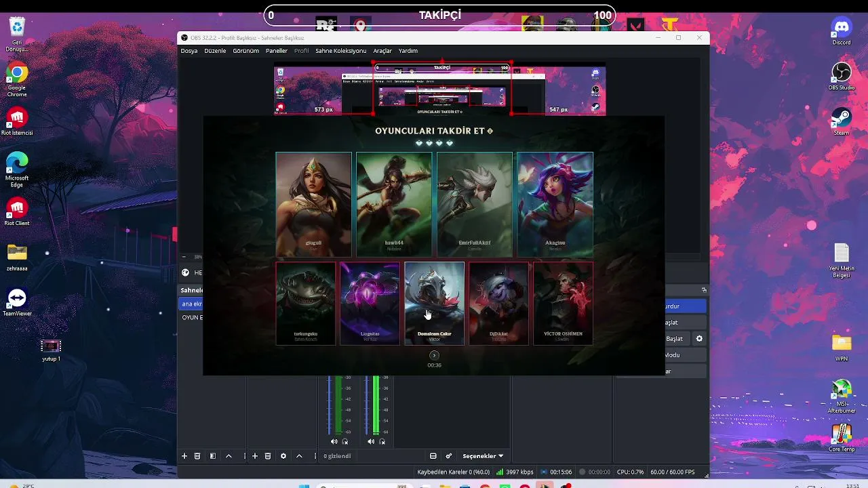The width and height of the screenshot is (868, 488).
Task: Select the MSI Afterburner desktop icon
Action: pyautogui.click(x=842, y=396)
